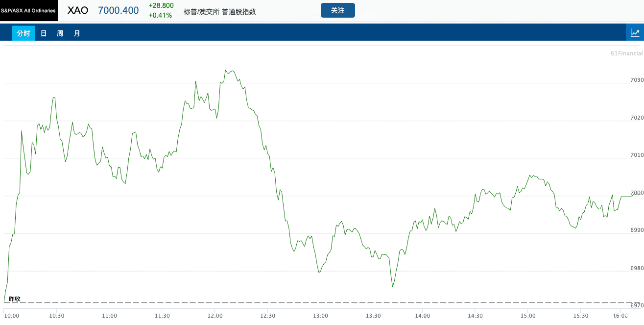Click the 关注 follow button
644x325 pixels.
(x=338, y=10)
